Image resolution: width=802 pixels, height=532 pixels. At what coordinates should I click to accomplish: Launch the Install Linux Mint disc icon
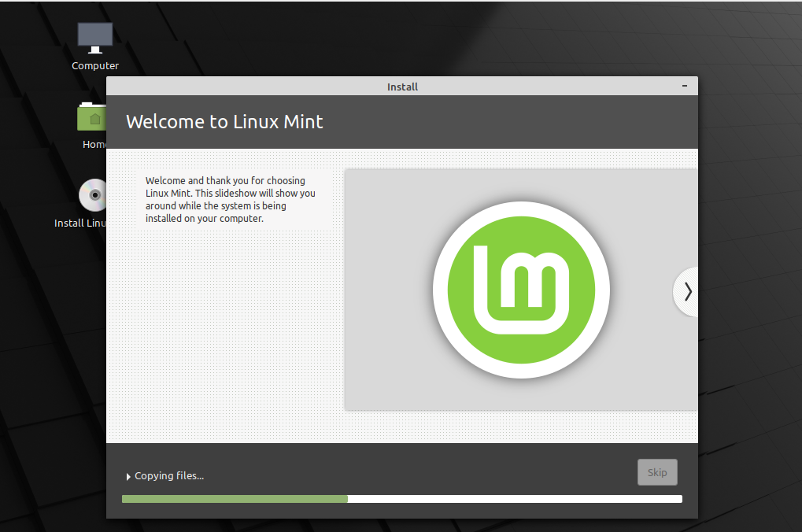point(92,201)
